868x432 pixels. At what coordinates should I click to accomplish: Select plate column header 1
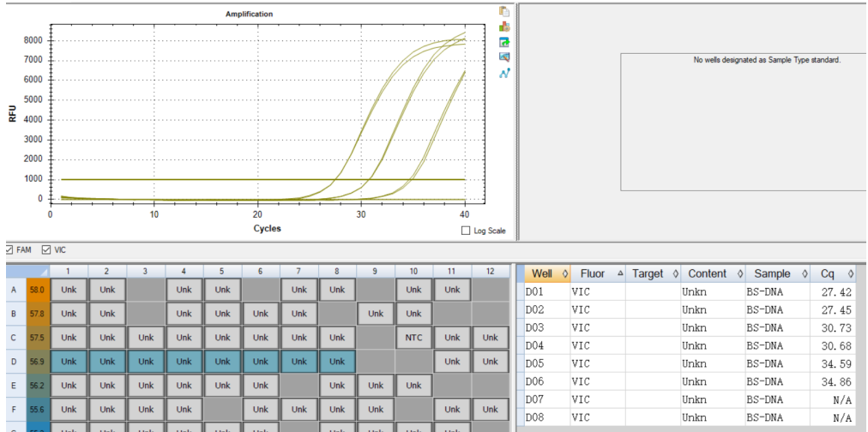pyautogui.click(x=69, y=271)
